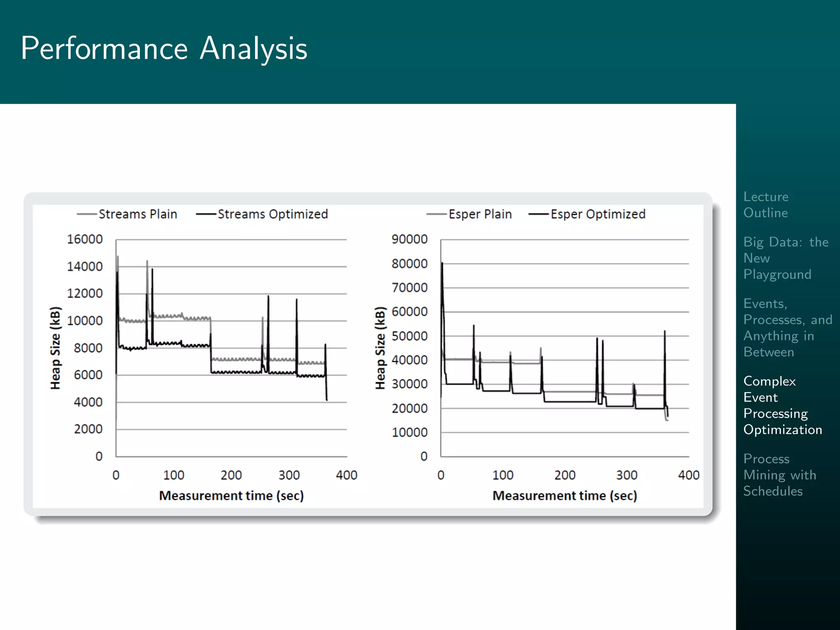Navigate to Process Mining with Schedules
Image resolution: width=840 pixels, height=630 pixels.
[779, 475]
